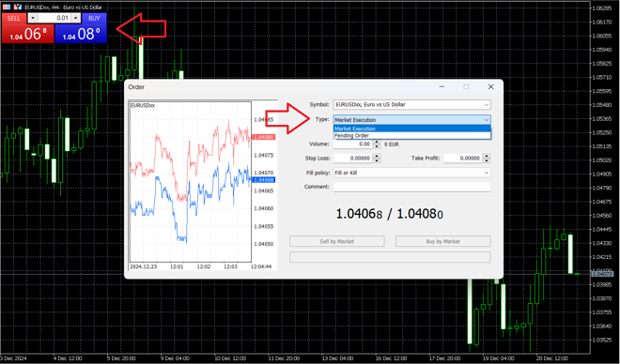Click the red SELL one-click trading button

click(13, 18)
